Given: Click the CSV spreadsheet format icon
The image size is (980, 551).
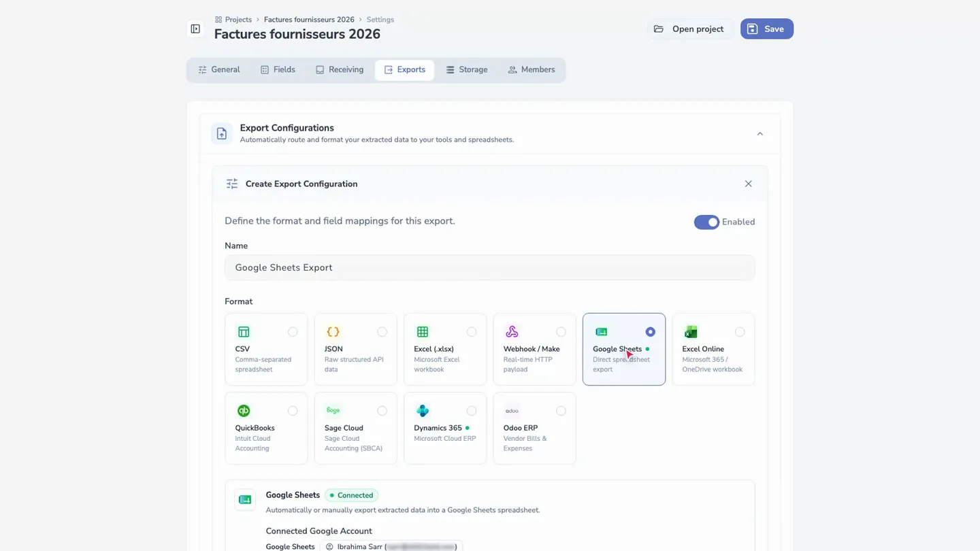Looking at the screenshot, I should pyautogui.click(x=244, y=332).
